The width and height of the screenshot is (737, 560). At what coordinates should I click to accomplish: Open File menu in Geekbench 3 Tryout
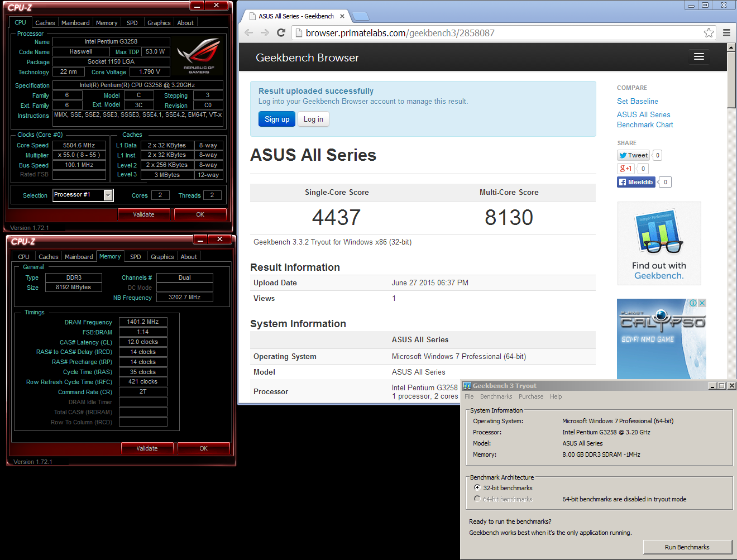pos(469,396)
